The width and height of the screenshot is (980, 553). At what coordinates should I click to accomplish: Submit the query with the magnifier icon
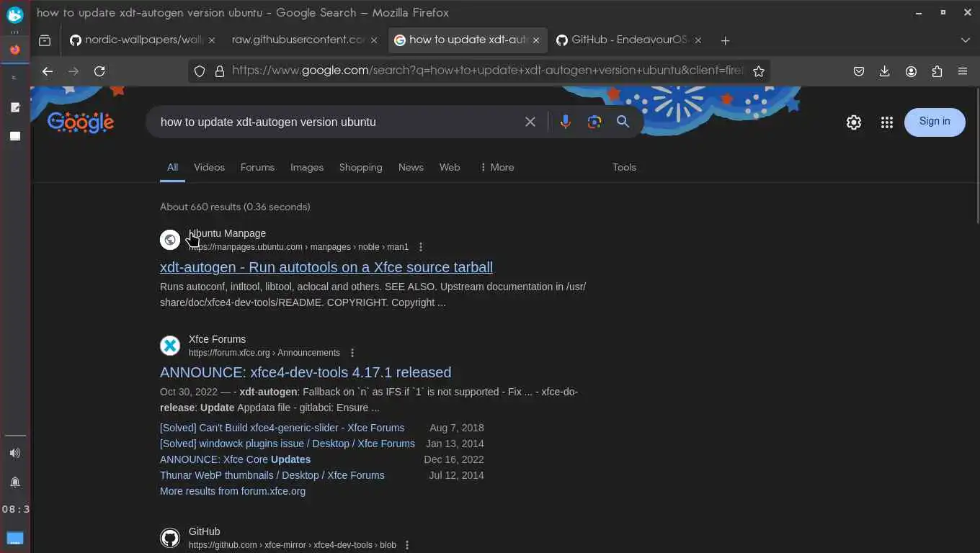[x=623, y=122]
